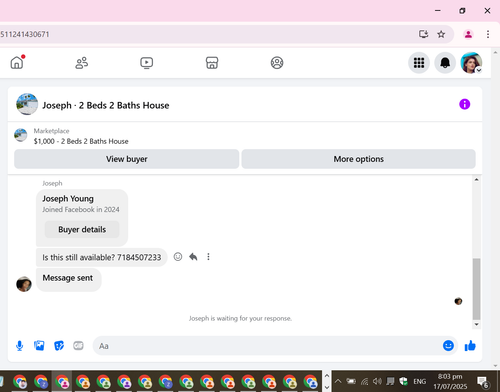
Task: Click Windows Security shield tray icon
Action: (x=403, y=381)
